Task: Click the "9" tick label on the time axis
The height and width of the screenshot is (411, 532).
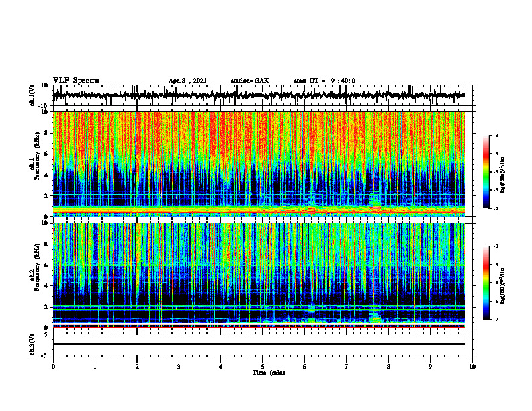Action: pos(430,367)
